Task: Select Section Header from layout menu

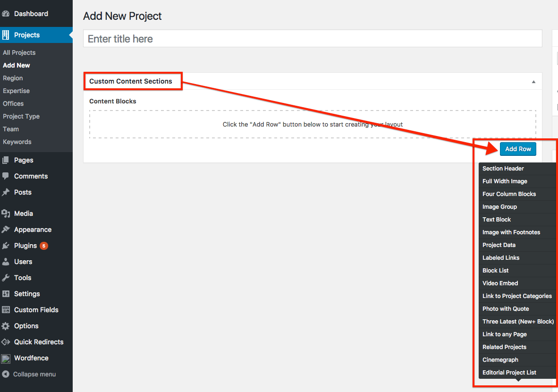Action: pyautogui.click(x=503, y=169)
